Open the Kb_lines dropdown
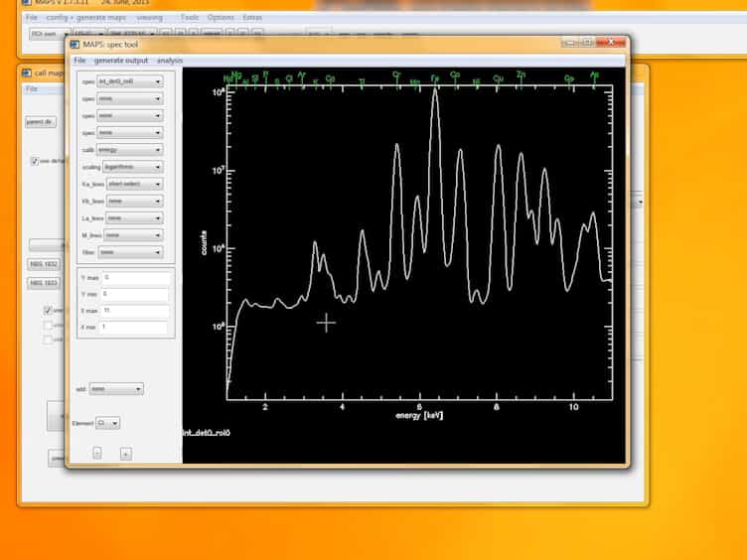Viewport: 747px width, 560px height. click(x=134, y=201)
